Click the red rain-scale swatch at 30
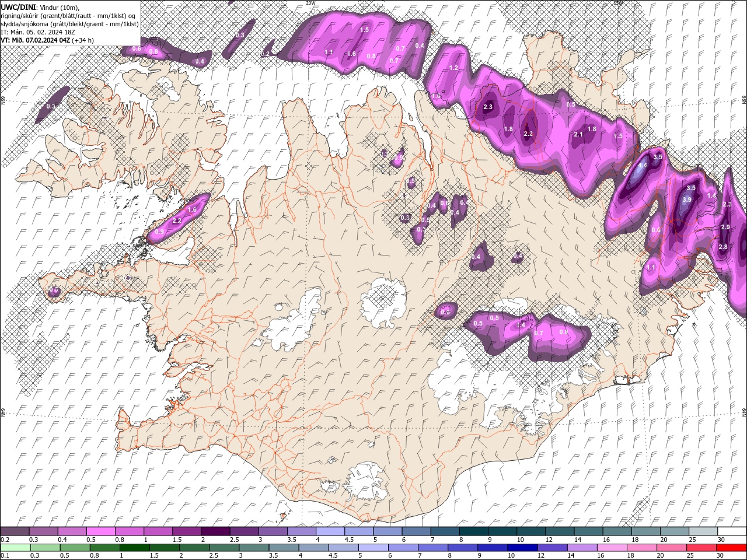 pyautogui.click(x=731, y=548)
